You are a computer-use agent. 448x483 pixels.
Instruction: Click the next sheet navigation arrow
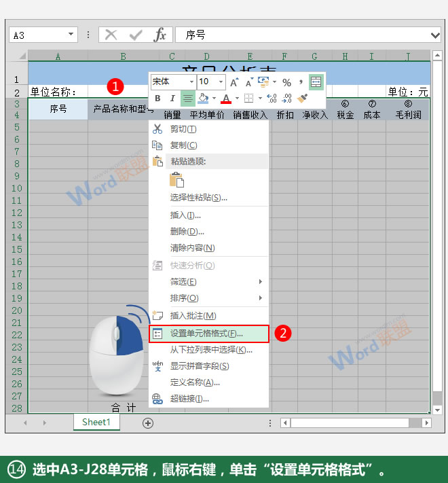tap(45, 423)
